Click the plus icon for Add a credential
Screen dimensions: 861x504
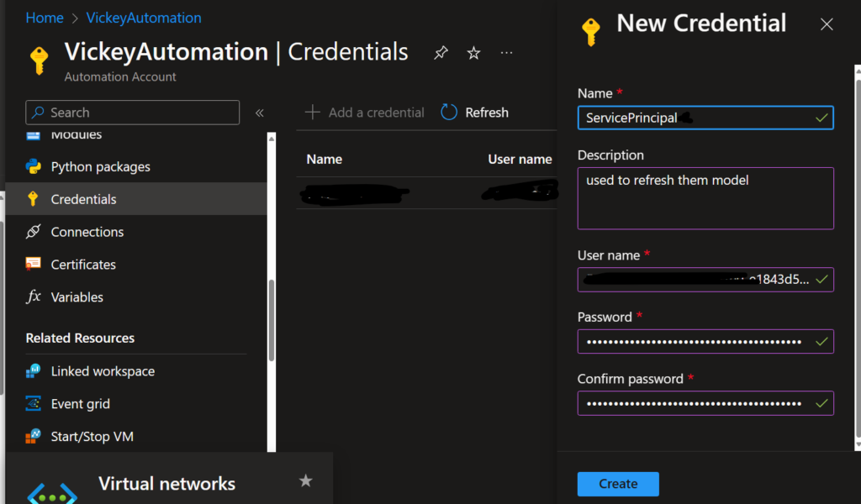[313, 113]
